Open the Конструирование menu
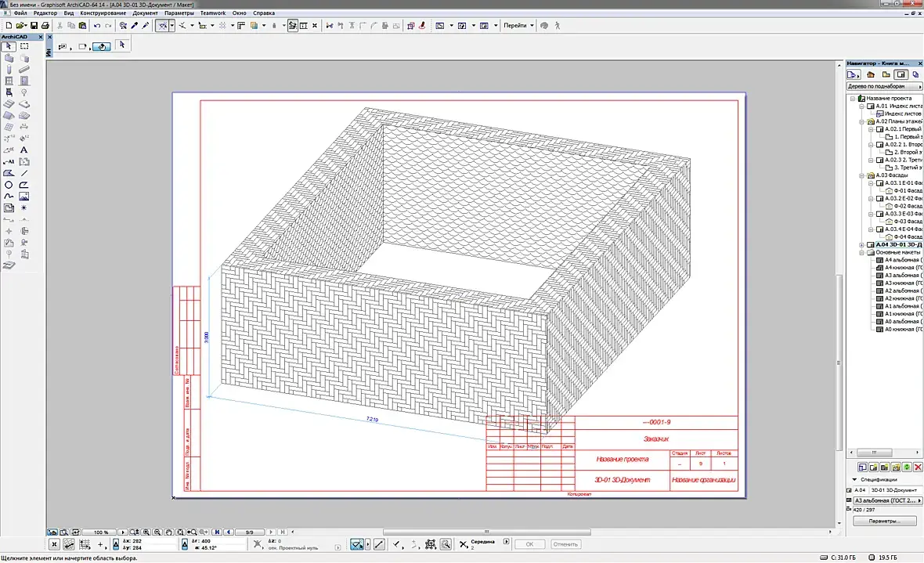Viewport: 924px width, 563px height. (x=103, y=13)
